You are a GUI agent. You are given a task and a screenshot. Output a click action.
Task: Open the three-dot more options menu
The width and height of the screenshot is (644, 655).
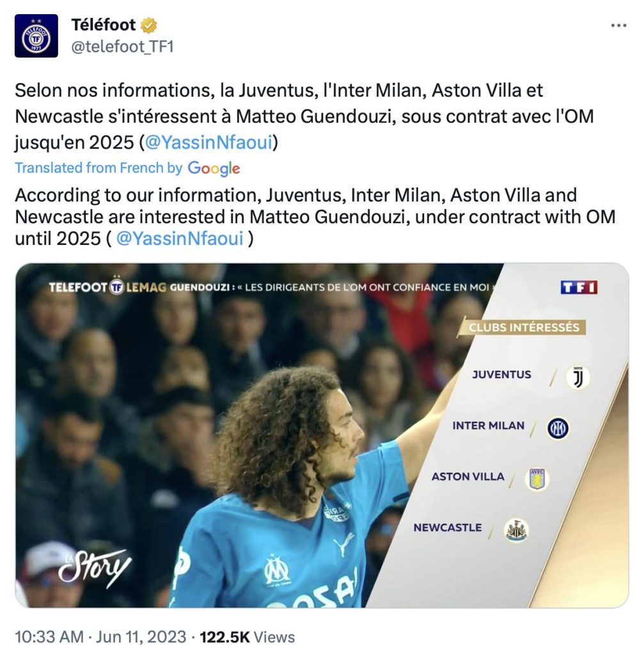[618, 26]
